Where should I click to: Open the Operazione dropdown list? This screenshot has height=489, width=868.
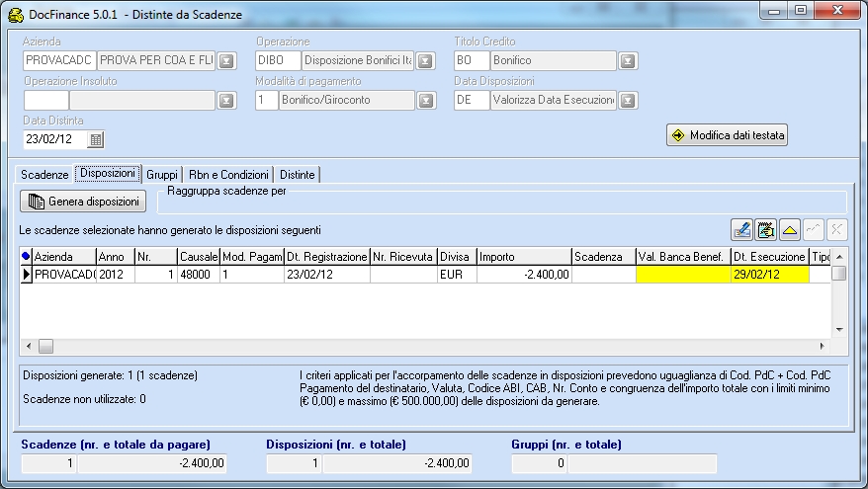pyautogui.click(x=425, y=61)
